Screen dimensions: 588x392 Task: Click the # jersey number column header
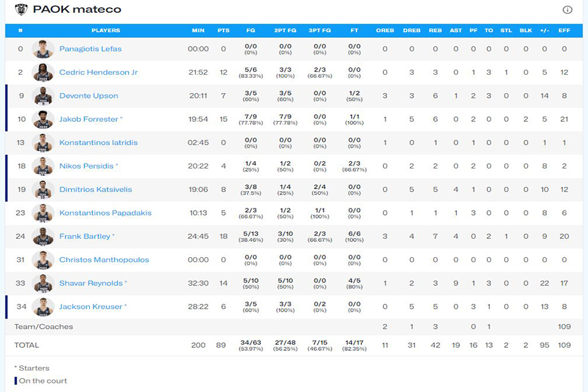[20, 31]
